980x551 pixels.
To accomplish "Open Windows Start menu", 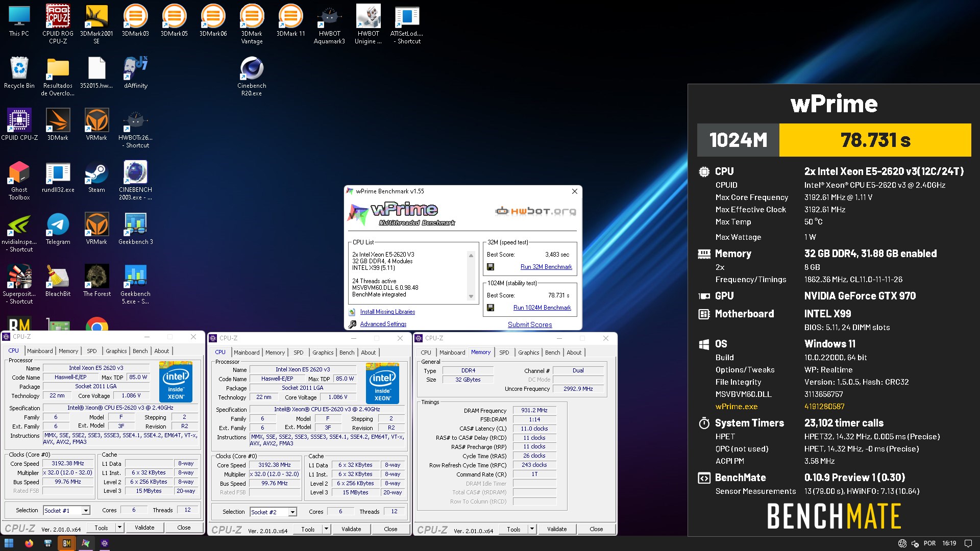I will point(9,543).
